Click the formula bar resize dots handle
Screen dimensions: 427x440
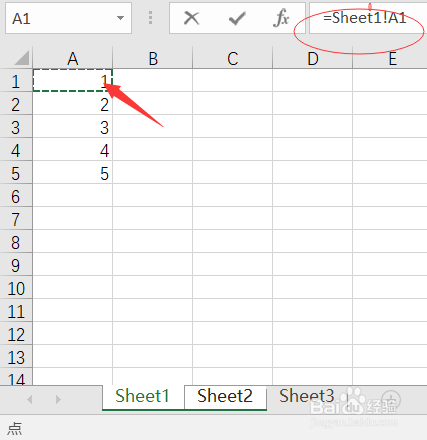[150, 18]
